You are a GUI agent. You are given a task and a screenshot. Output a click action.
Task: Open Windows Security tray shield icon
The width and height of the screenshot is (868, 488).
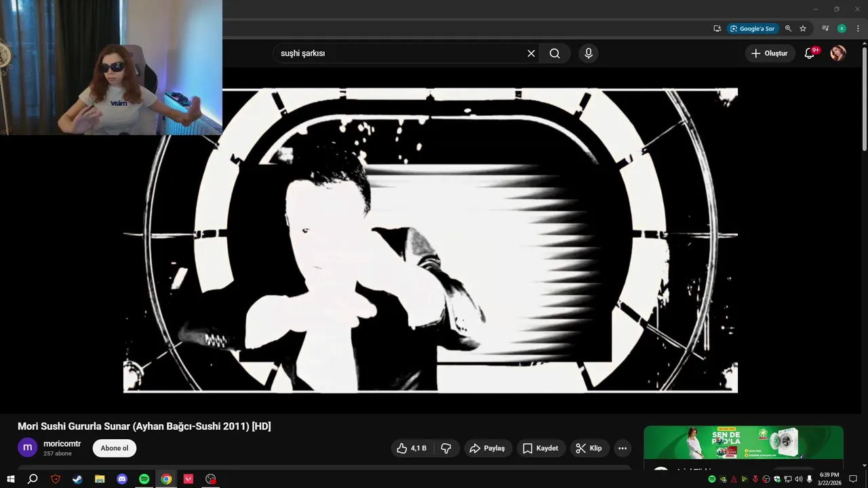pyautogui.click(x=777, y=479)
